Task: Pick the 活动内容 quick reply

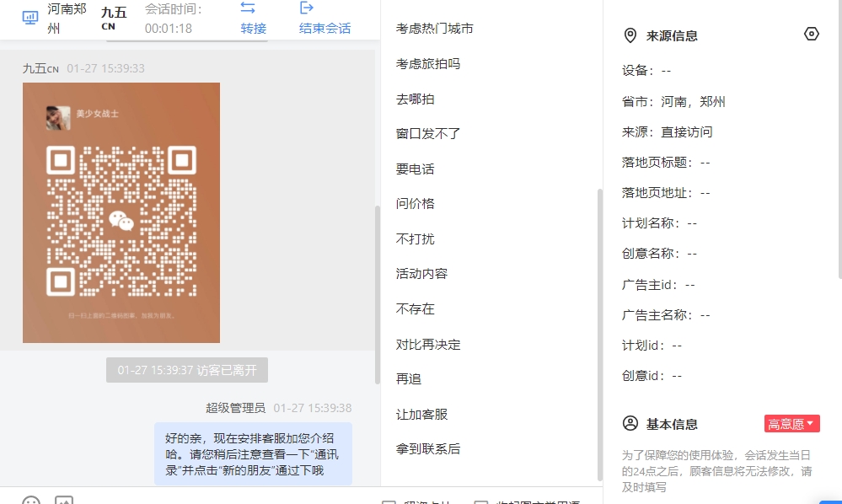Action: (421, 274)
